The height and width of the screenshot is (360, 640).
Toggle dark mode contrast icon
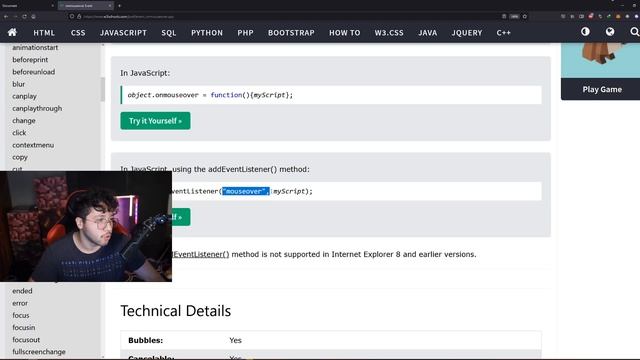[585, 32]
